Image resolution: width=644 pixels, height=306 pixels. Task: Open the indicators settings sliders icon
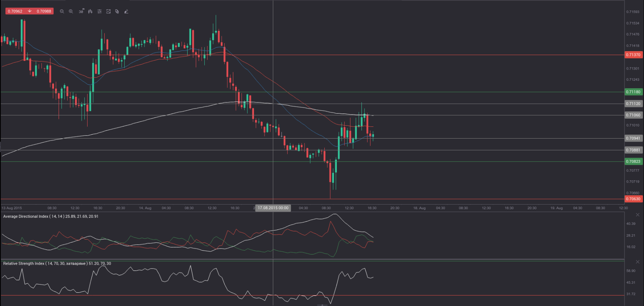click(x=99, y=12)
